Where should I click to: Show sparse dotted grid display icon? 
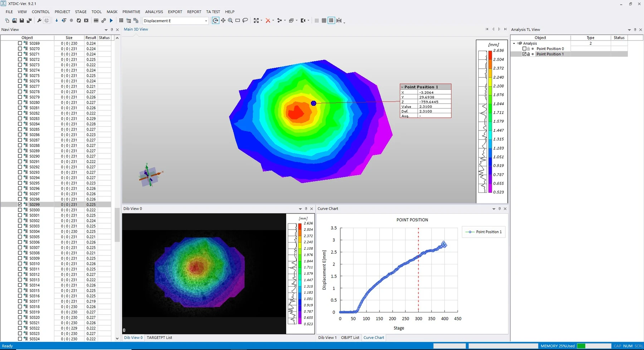(x=317, y=21)
